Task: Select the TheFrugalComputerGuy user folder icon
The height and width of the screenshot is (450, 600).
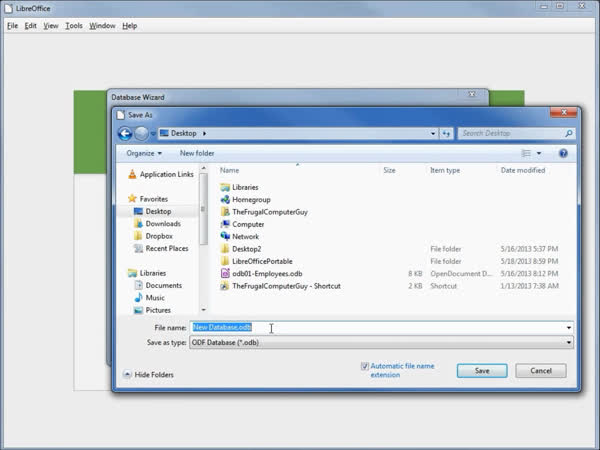Action: [225, 212]
